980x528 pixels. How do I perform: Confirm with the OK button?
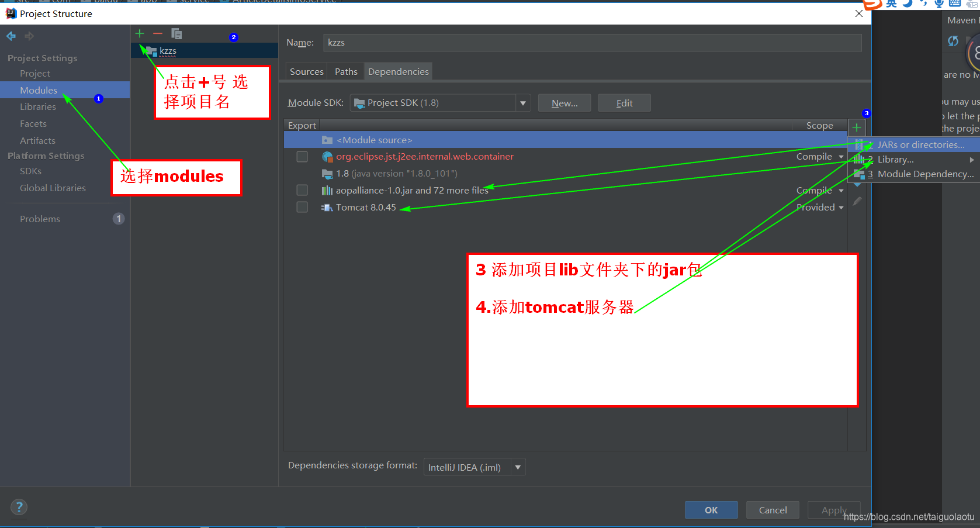point(711,510)
